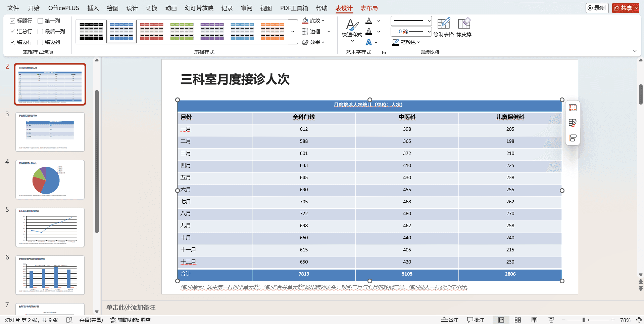Click 单击此处添加备注 notes area
The height and width of the screenshot is (324, 644).
click(x=131, y=307)
